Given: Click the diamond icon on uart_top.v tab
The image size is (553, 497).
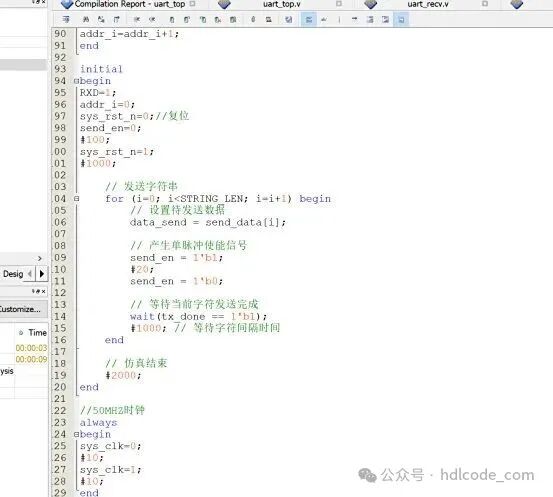Looking at the screenshot, I should (x=224, y=4).
